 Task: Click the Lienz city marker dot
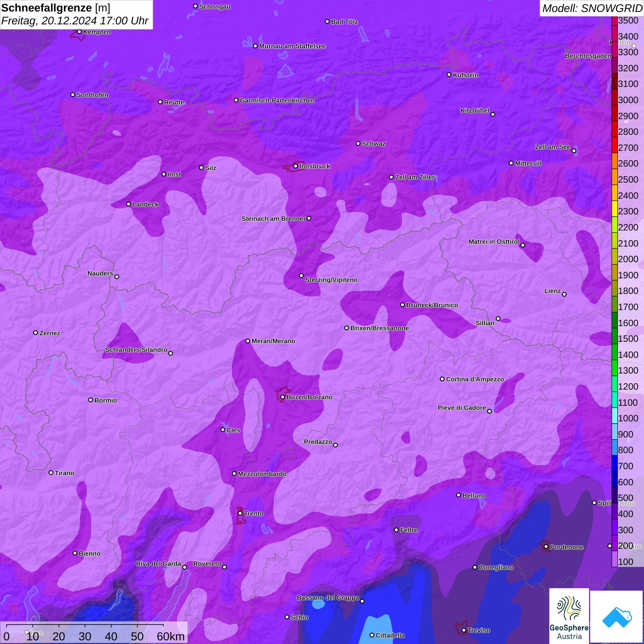[x=564, y=294]
